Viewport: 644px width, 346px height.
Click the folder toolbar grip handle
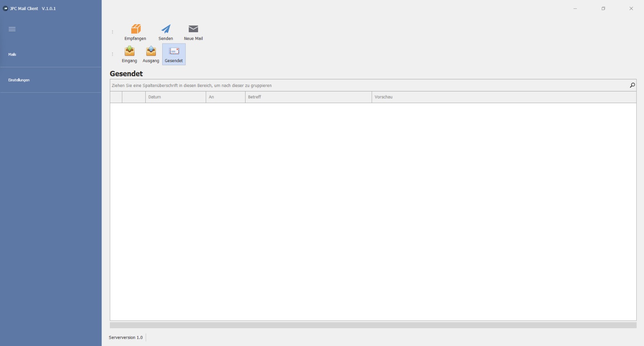click(x=112, y=54)
